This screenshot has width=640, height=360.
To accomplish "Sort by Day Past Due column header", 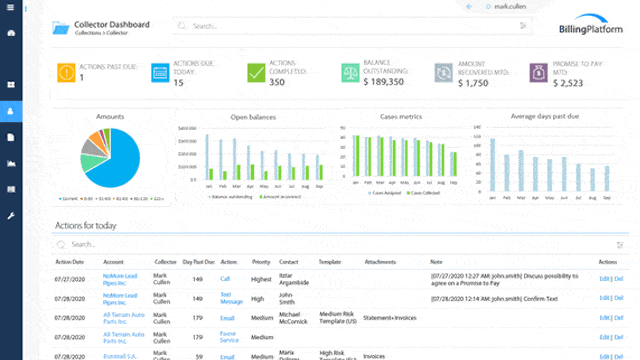I will pos(198,262).
